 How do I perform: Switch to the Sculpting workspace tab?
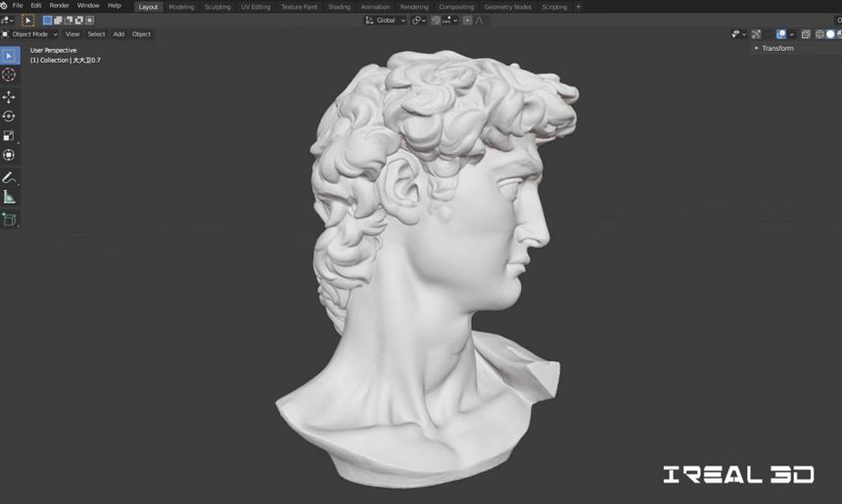pos(217,7)
